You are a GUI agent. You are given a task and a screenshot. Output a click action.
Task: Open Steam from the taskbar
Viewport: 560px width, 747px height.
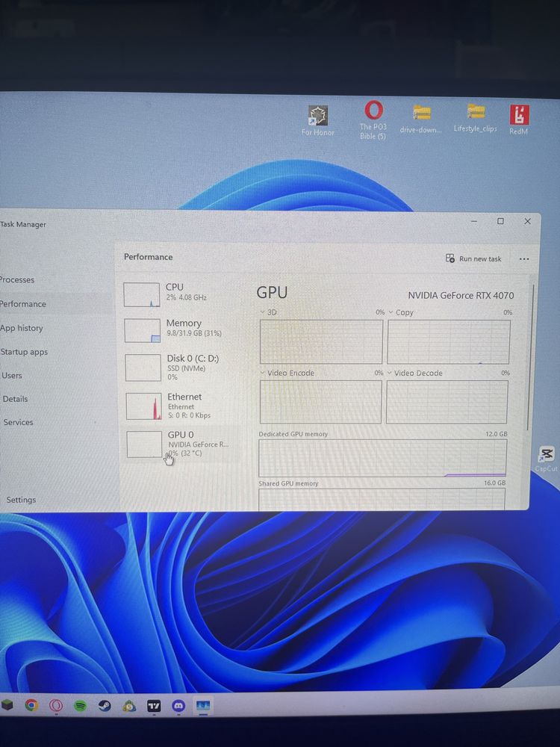(105, 706)
